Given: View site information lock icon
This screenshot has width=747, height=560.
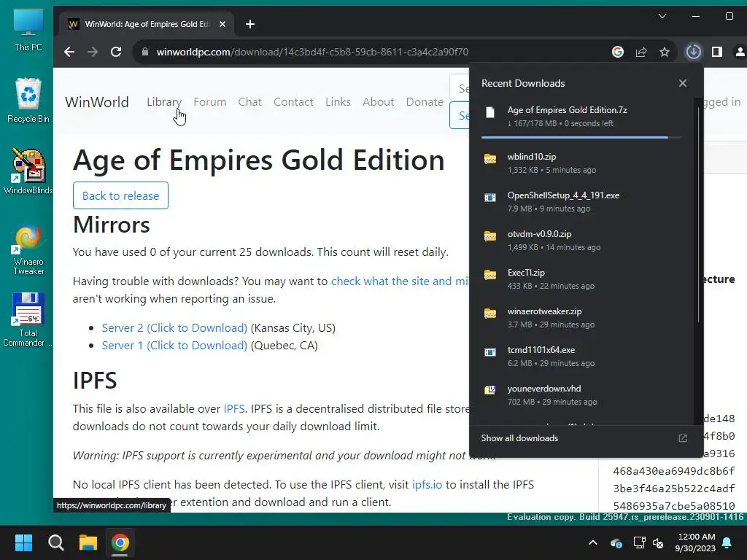Looking at the screenshot, I should pyautogui.click(x=145, y=52).
